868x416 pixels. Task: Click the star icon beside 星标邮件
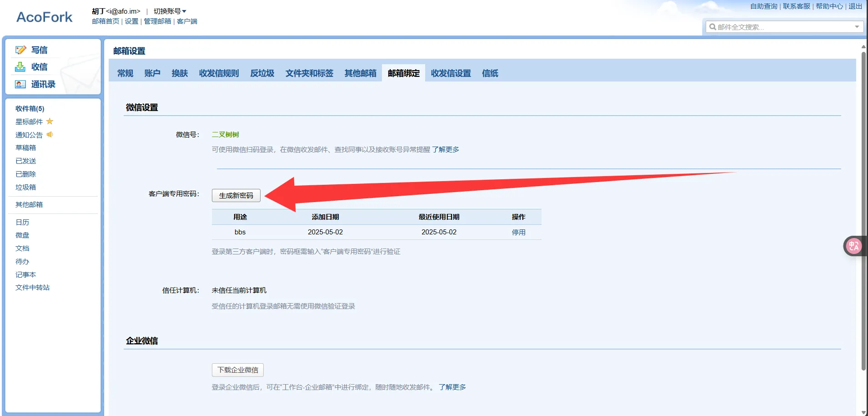click(x=50, y=122)
